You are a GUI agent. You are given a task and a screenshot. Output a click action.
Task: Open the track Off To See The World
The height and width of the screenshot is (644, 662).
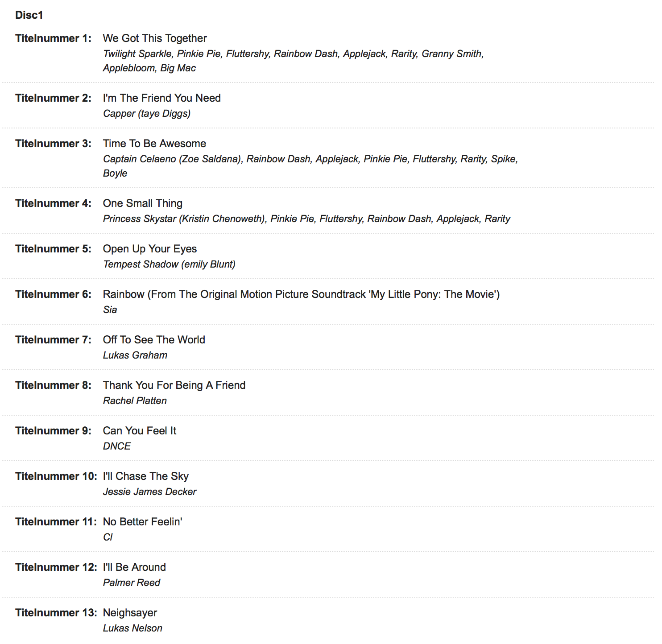pos(154,340)
